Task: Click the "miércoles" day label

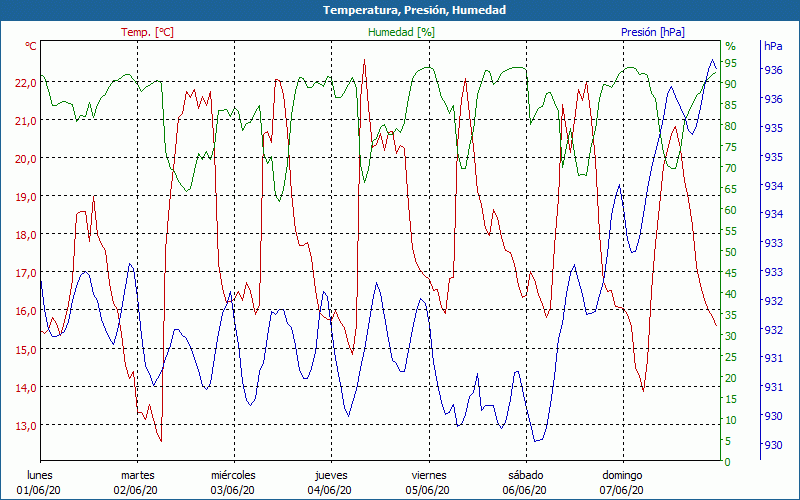Action: (233, 476)
